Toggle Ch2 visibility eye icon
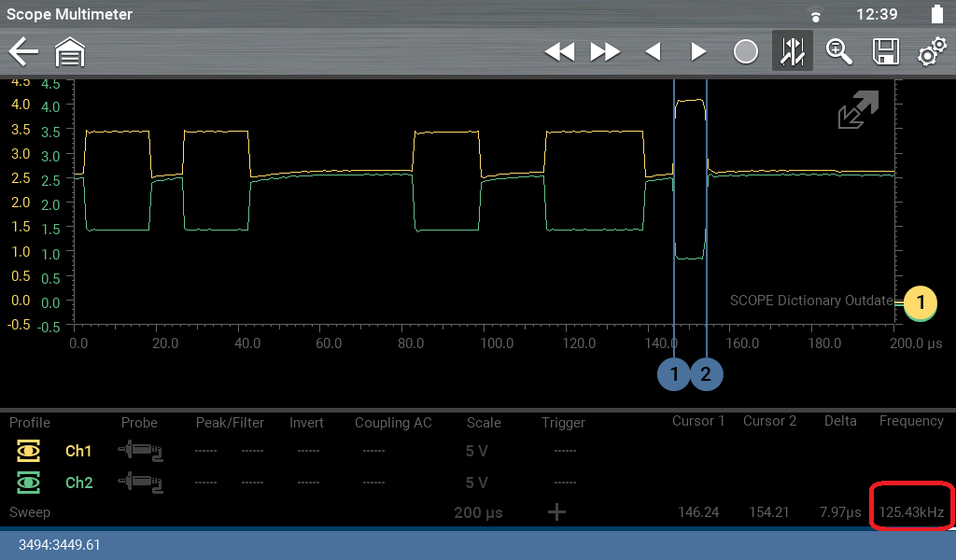The height and width of the screenshot is (560, 956). 29,483
